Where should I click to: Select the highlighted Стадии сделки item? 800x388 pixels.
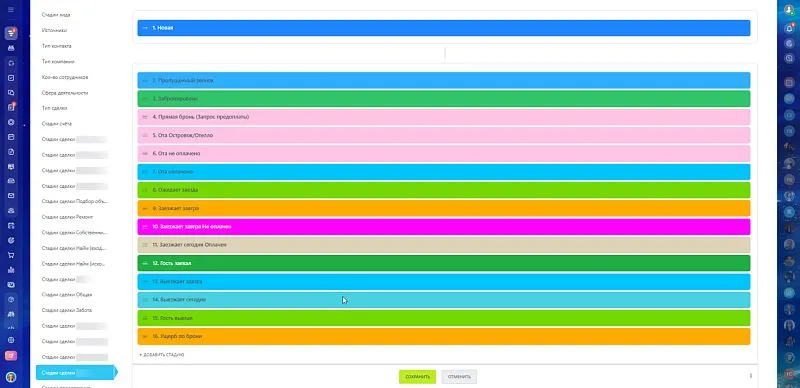click(x=76, y=373)
